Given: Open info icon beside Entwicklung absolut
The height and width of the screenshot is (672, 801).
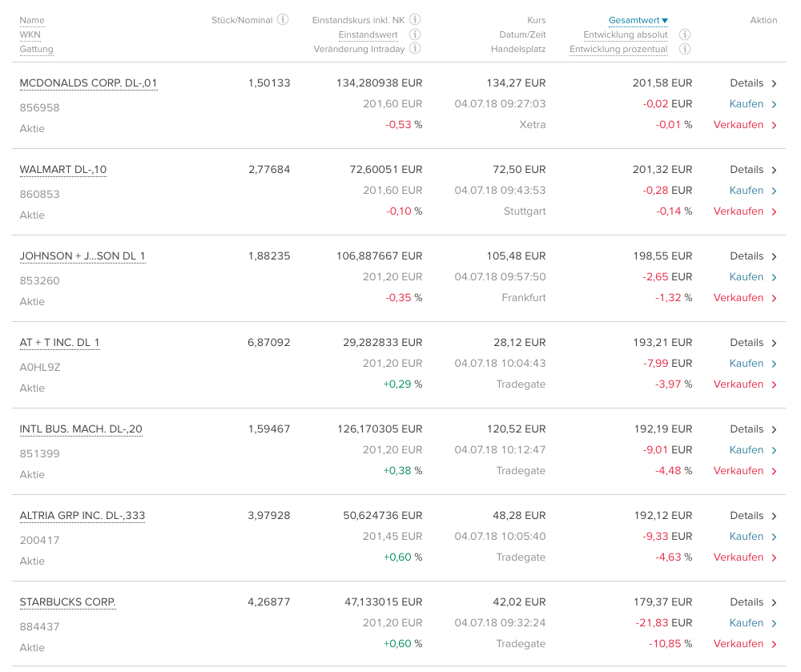Looking at the screenshot, I should [685, 34].
